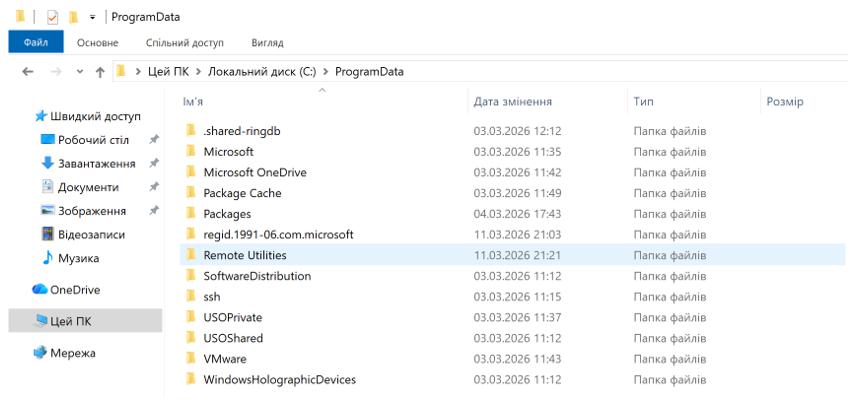Click the Up arrow navigation button

100,72
